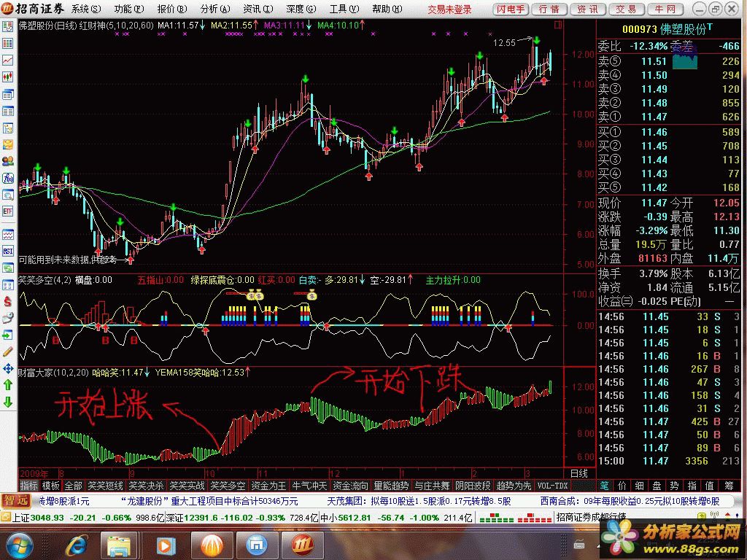
Task: Open the 分析(A) menu
Action: [215, 9]
